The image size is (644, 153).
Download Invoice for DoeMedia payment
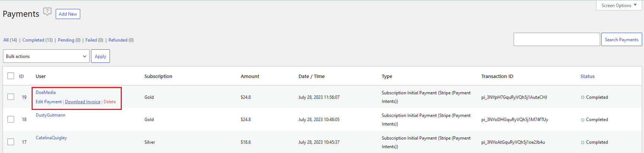[82, 102]
